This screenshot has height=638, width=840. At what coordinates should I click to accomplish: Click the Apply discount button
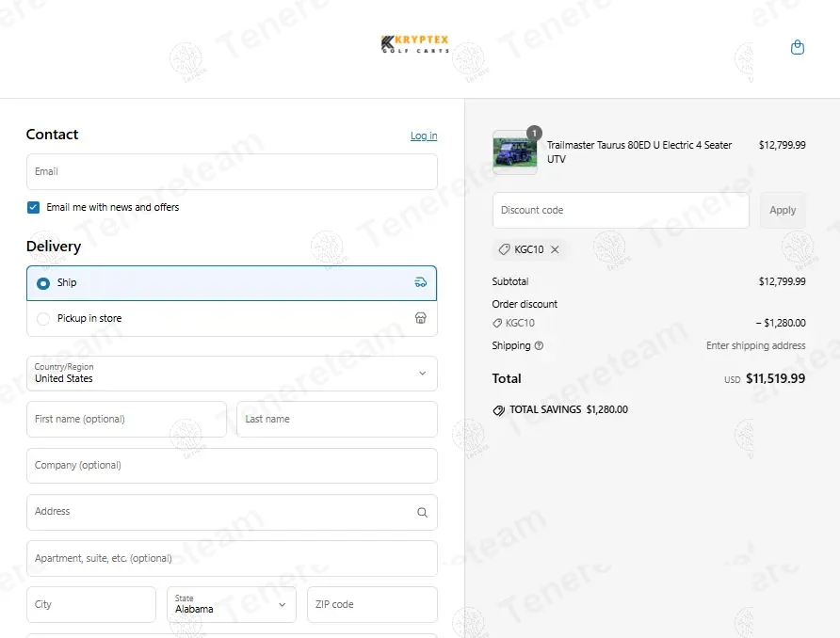pyautogui.click(x=783, y=211)
